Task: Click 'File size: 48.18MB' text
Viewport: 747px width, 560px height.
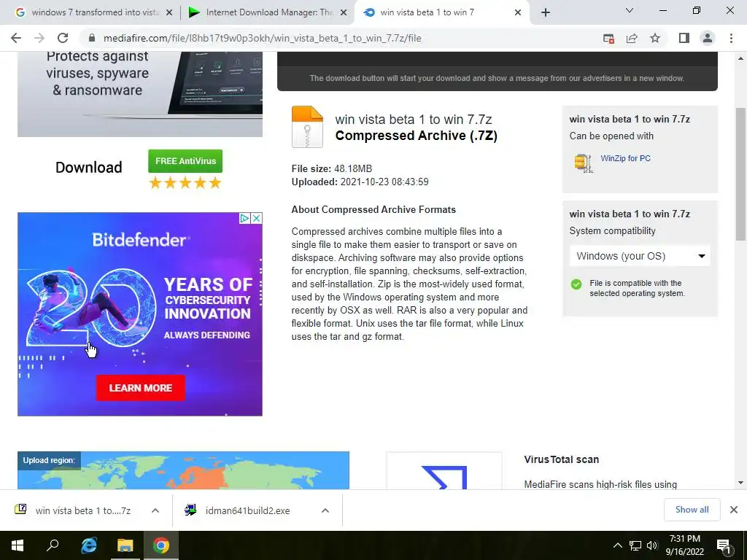Action: click(332, 168)
